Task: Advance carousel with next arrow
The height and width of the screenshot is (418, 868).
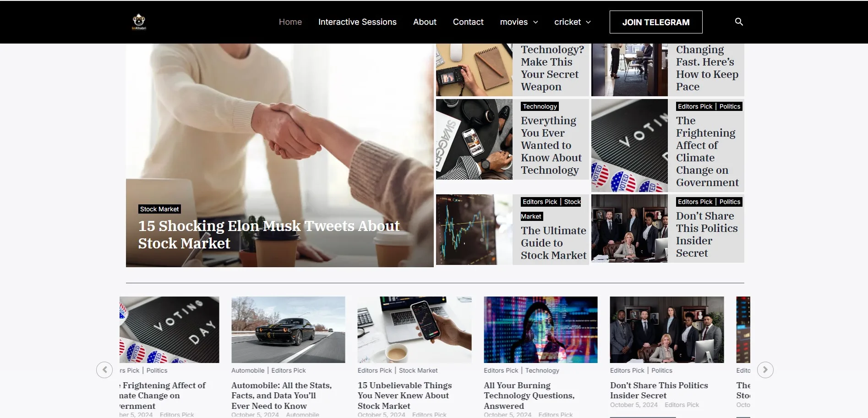Action: pyautogui.click(x=765, y=369)
